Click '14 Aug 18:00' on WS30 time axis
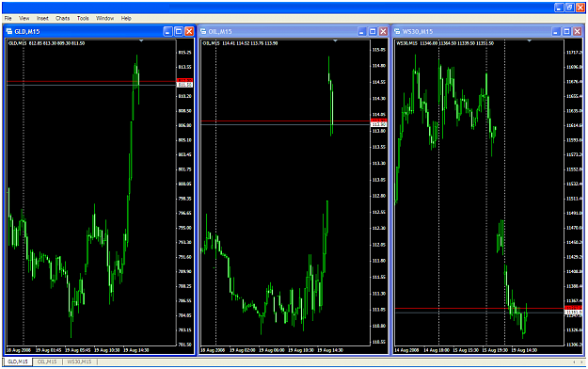 click(437, 350)
